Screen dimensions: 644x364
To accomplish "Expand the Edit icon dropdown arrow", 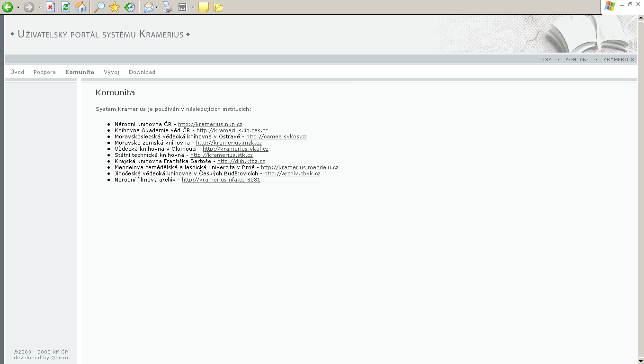I will [x=193, y=8].
